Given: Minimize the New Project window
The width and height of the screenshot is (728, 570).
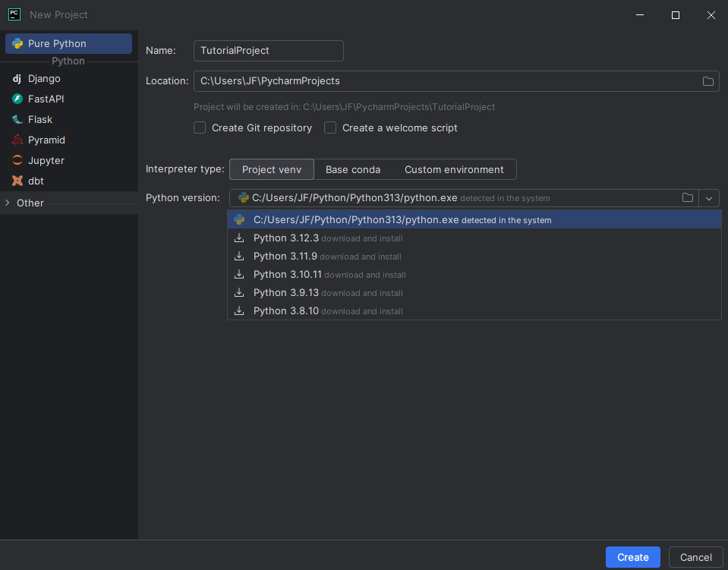Looking at the screenshot, I should [x=640, y=15].
